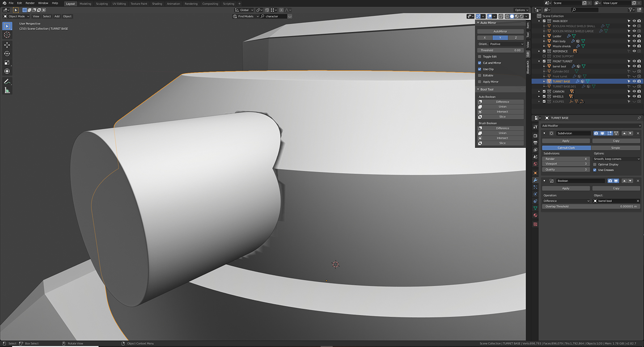This screenshot has width=644, height=347.
Task: Select the Rotate tool in the toolbar
Action: [7, 54]
